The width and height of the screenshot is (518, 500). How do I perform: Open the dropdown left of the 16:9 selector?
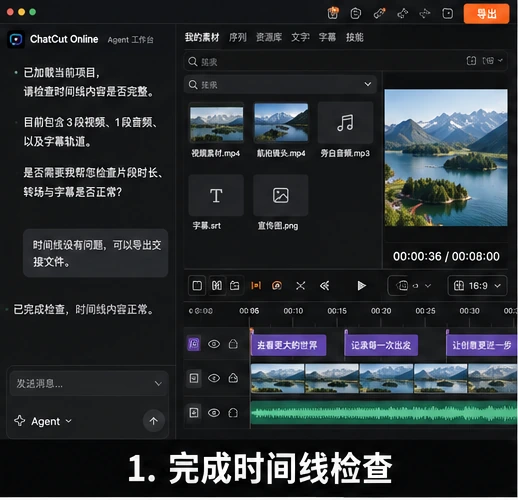414,286
